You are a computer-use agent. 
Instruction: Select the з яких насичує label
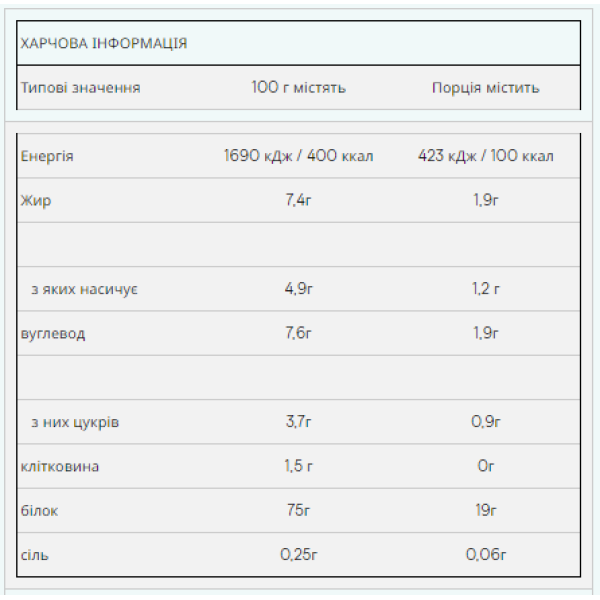(84, 289)
